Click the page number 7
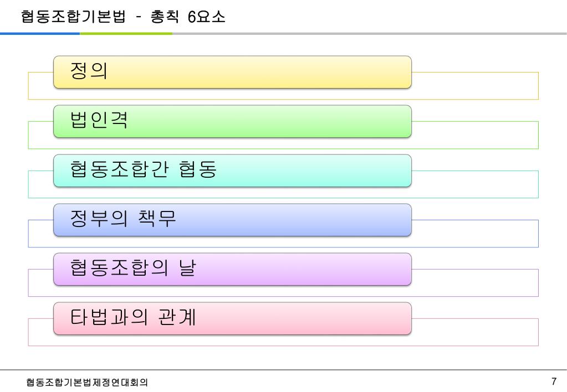This screenshot has height=392, width=567. coord(554,381)
